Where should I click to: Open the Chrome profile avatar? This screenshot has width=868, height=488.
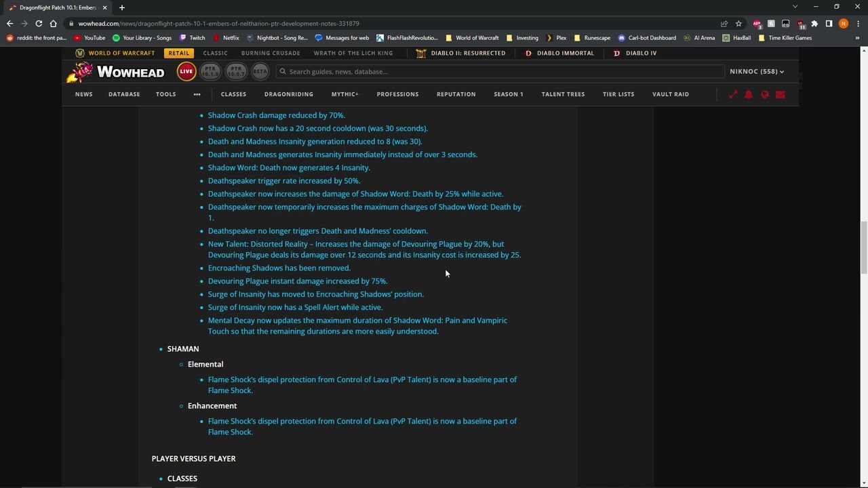(x=844, y=23)
